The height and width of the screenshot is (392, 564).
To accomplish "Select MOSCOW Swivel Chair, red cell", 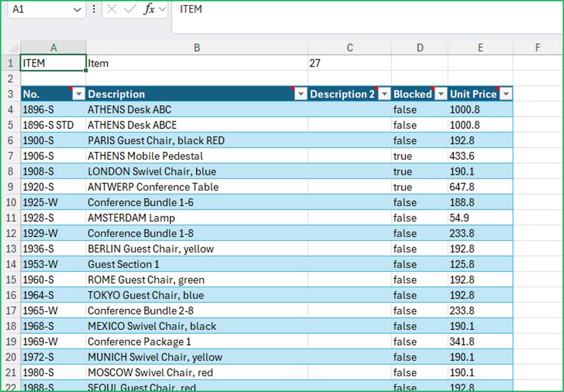I will pyautogui.click(x=197, y=373).
